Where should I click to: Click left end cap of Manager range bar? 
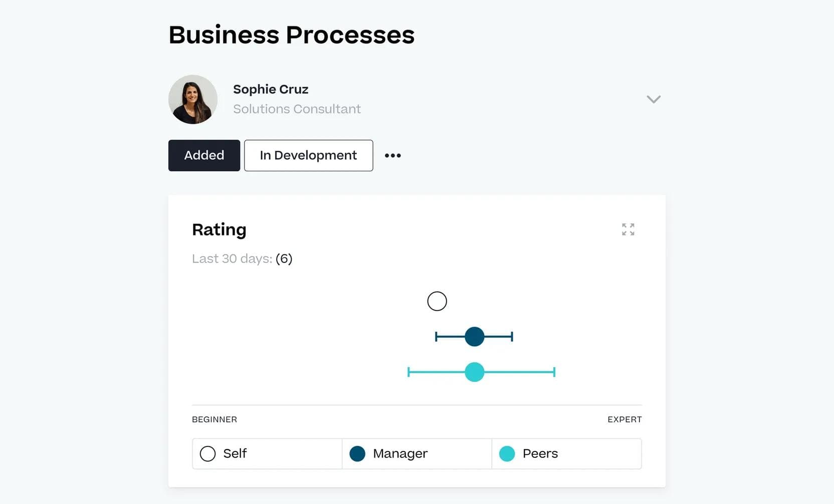pos(436,337)
